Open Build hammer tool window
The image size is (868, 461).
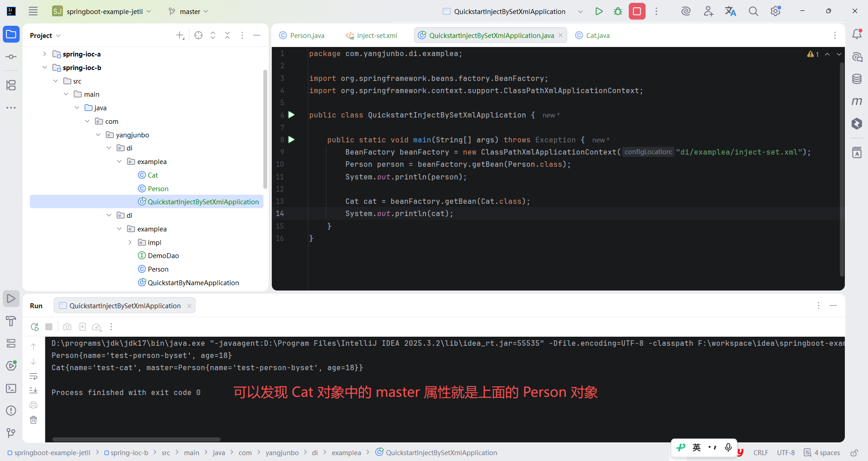coord(11,321)
